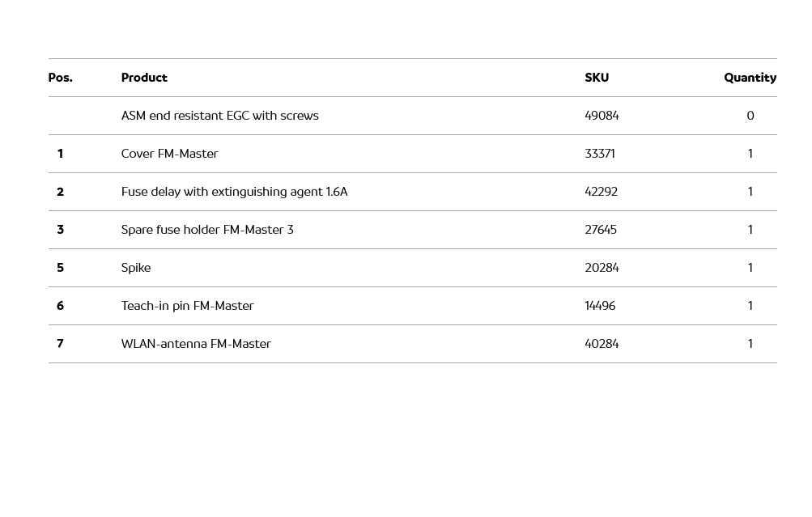Select SKU 42292 cell
812x517 pixels.
pyautogui.click(x=601, y=192)
